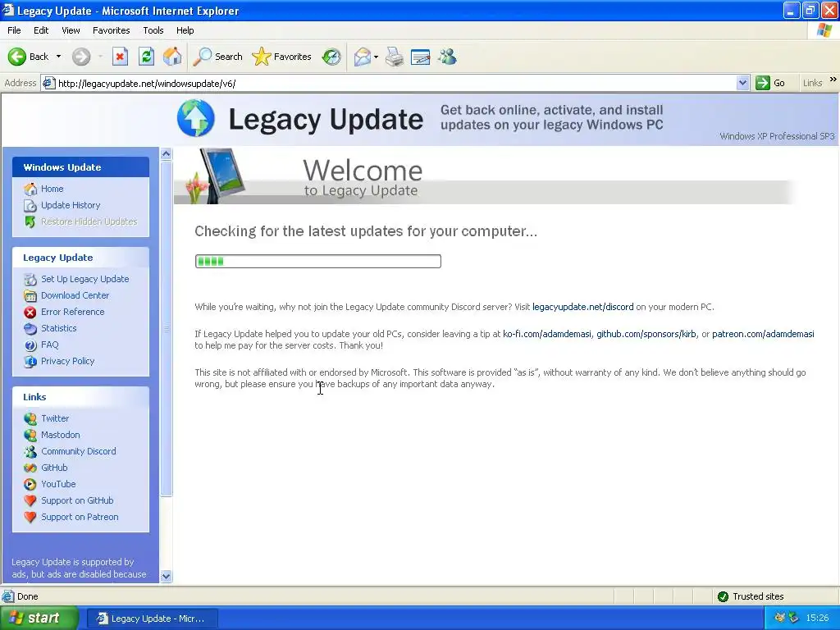Click the sidebar vertical scrollbar thumb
Screen dimensions: 840x630
(x=166, y=328)
